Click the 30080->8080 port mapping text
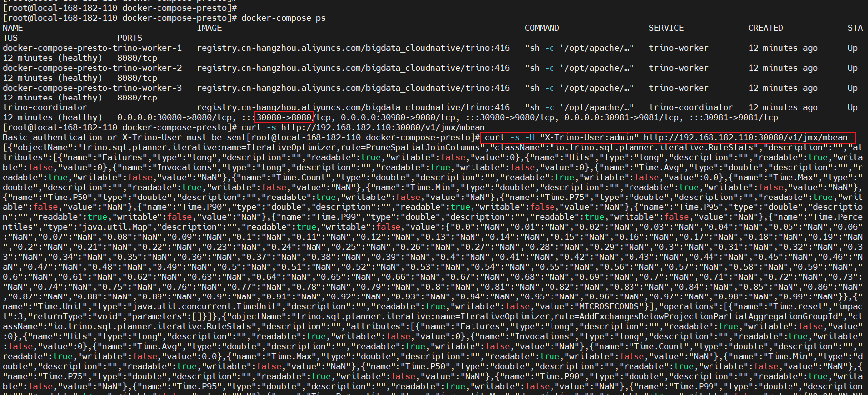Viewport: 868px width, 395px height. tap(284, 118)
